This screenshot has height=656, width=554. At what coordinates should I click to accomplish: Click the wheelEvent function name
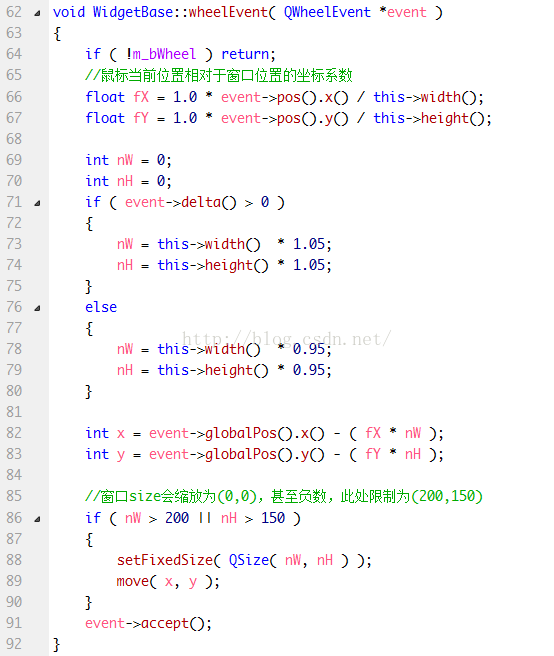click(x=228, y=12)
